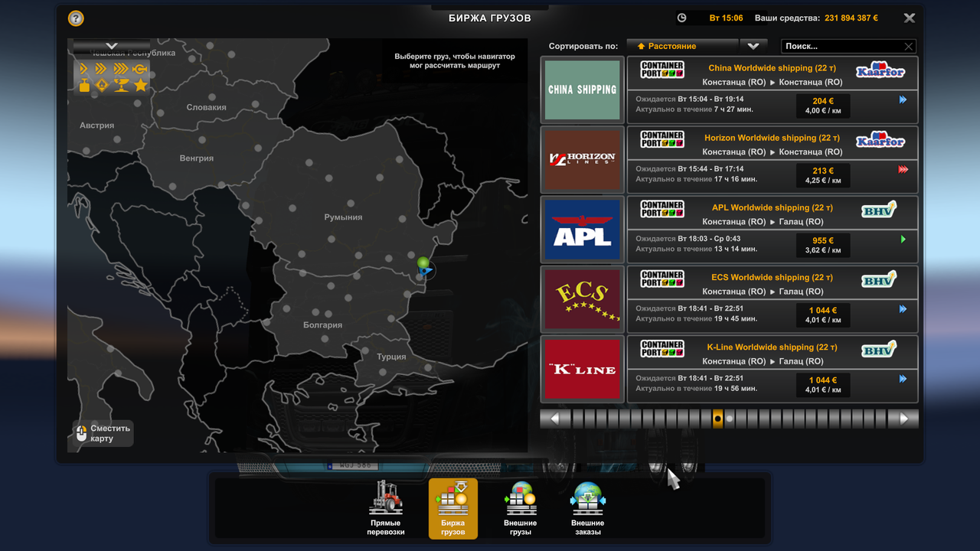Switch to Биржа грузов tab

click(453, 508)
